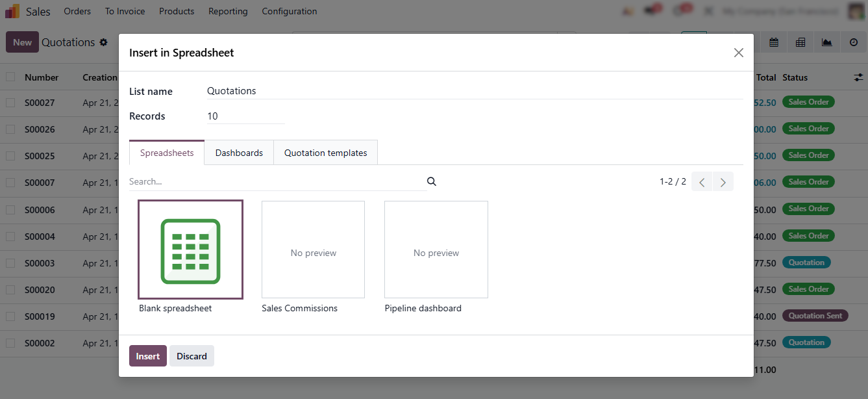Toggle the select-all checkbox in list header
This screenshot has width=868, height=399.
click(10, 77)
